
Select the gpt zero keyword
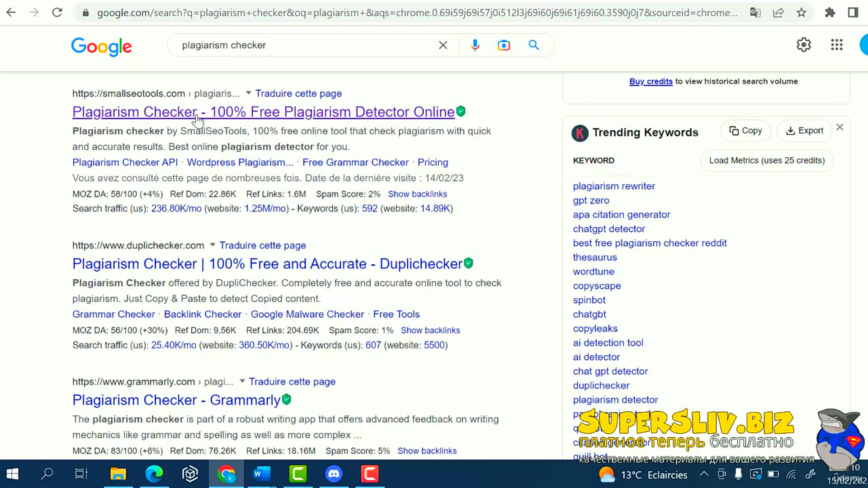(x=591, y=200)
